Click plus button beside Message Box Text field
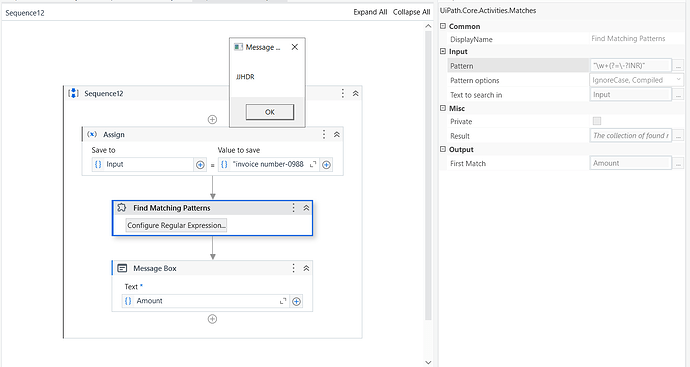 tap(297, 301)
